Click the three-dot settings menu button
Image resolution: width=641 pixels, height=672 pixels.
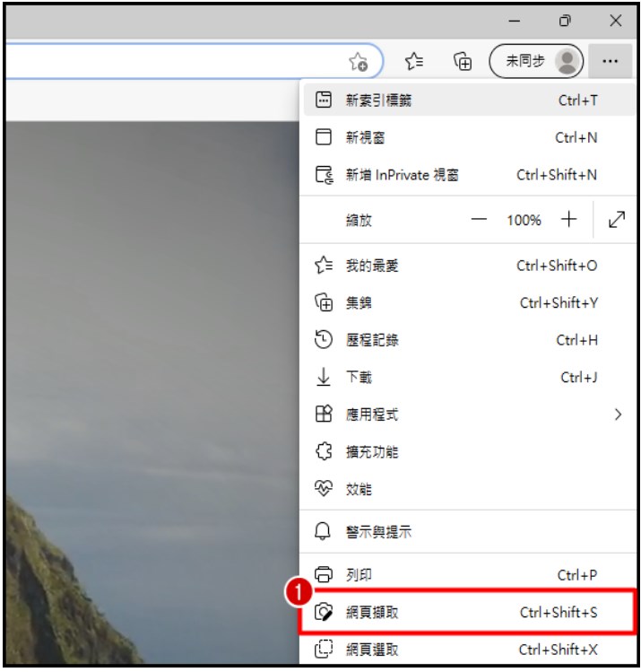coord(610,61)
